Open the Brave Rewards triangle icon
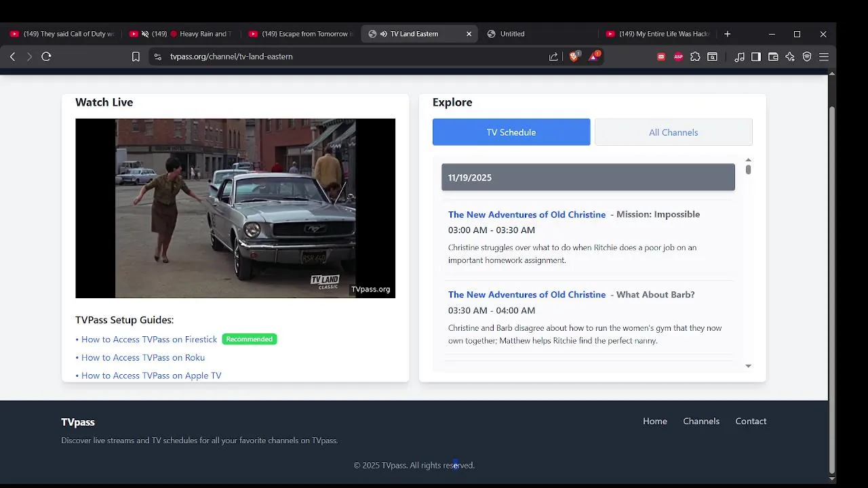 pos(594,56)
